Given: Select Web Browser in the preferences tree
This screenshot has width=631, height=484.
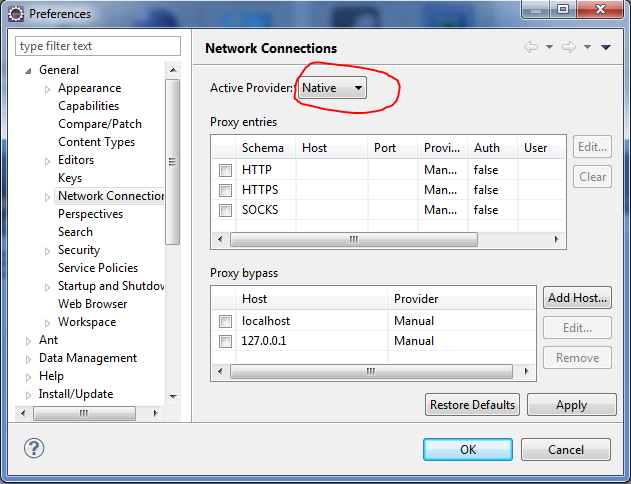Looking at the screenshot, I should [x=92, y=304].
